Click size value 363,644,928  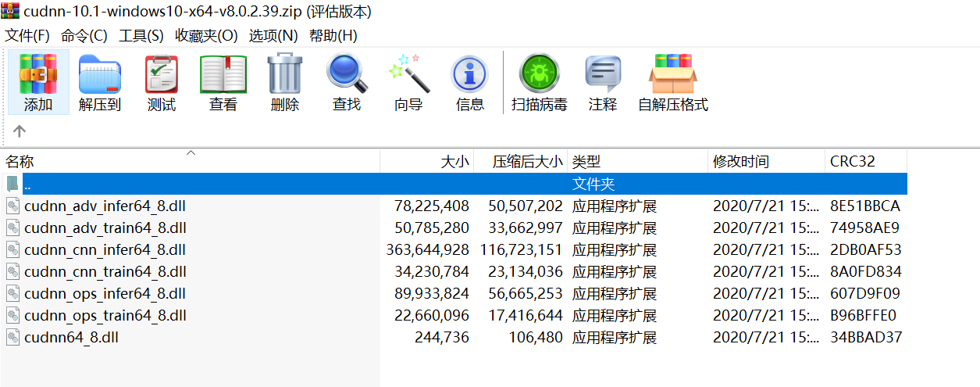click(x=428, y=250)
